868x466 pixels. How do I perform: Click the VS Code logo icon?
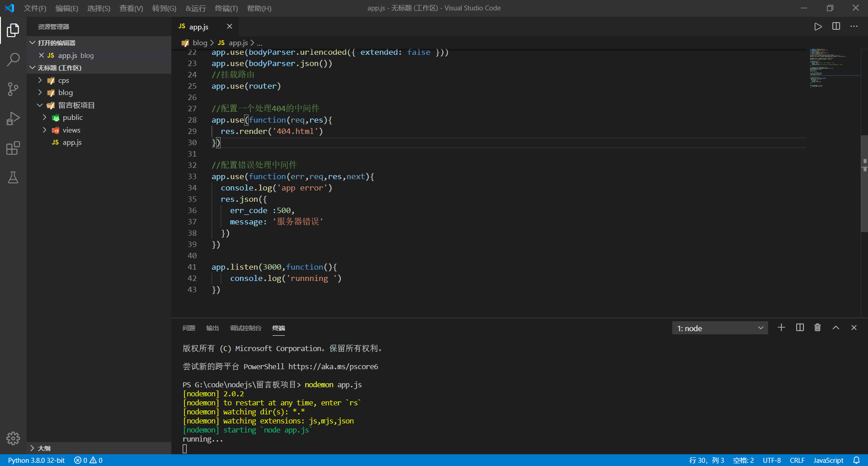pyautogui.click(x=9, y=8)
